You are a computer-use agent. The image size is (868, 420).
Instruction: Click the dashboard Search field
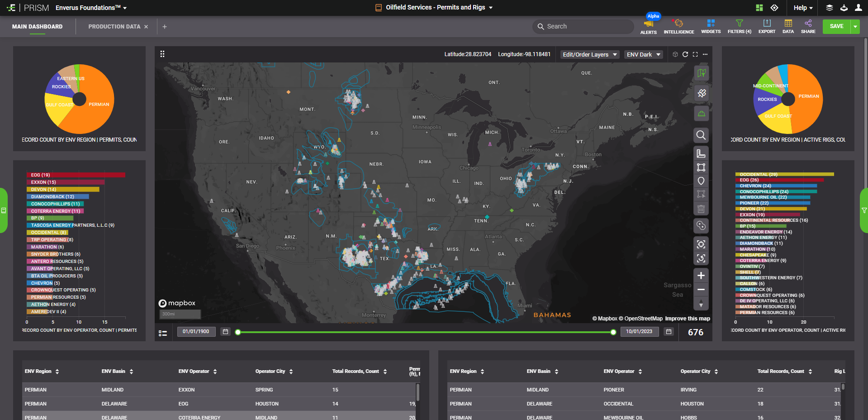(583, 27)
